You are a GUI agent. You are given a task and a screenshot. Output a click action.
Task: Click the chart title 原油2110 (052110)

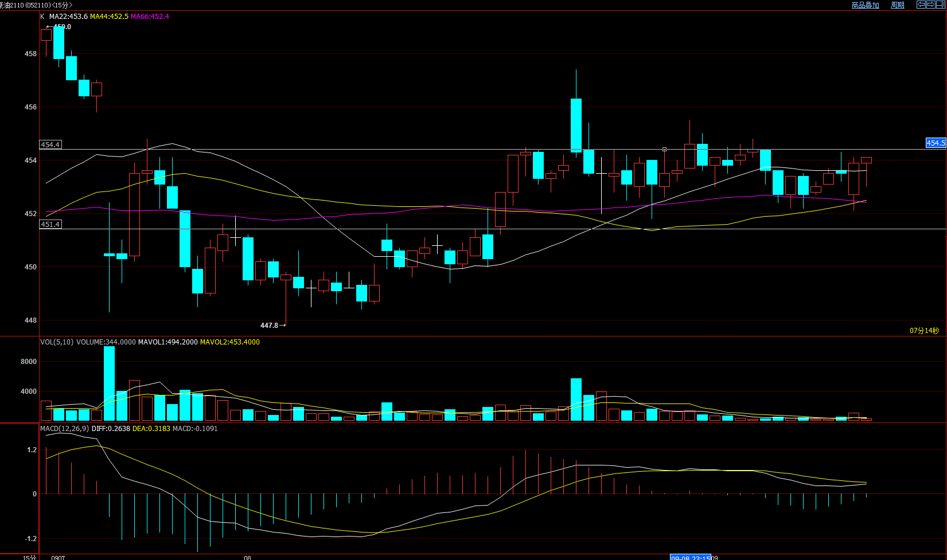[25, 5]
